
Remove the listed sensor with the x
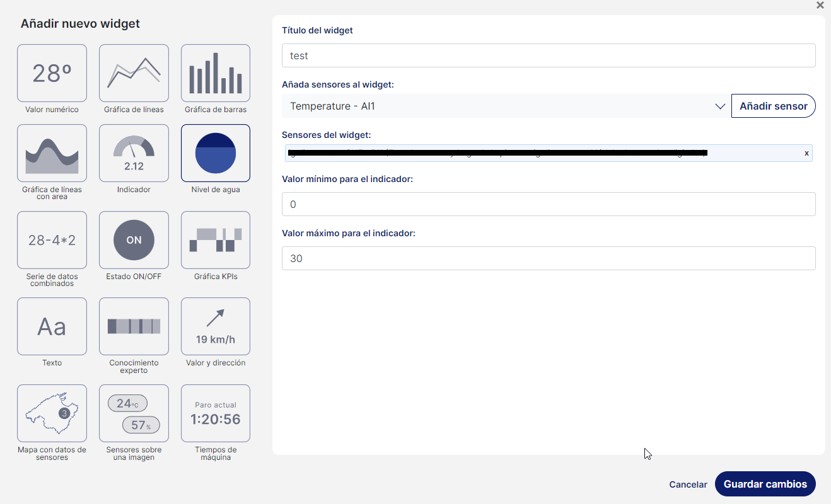(806, 153)
